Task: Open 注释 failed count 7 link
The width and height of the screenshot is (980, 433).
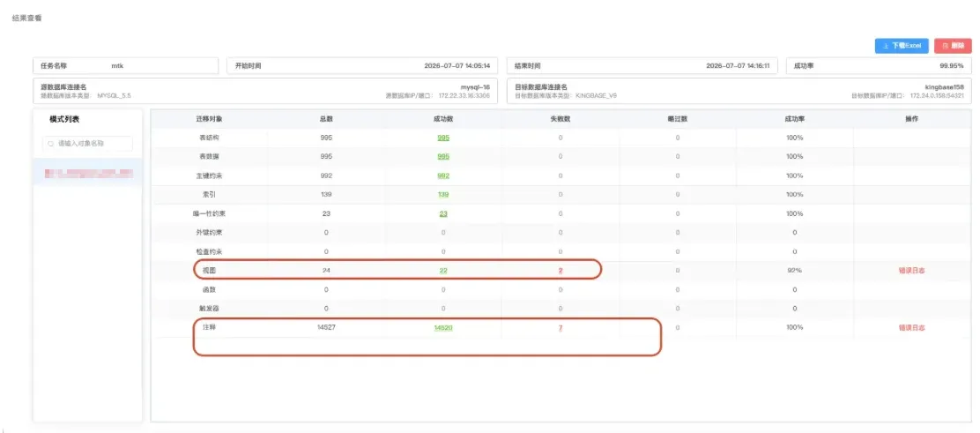Action: coord(561,328)
